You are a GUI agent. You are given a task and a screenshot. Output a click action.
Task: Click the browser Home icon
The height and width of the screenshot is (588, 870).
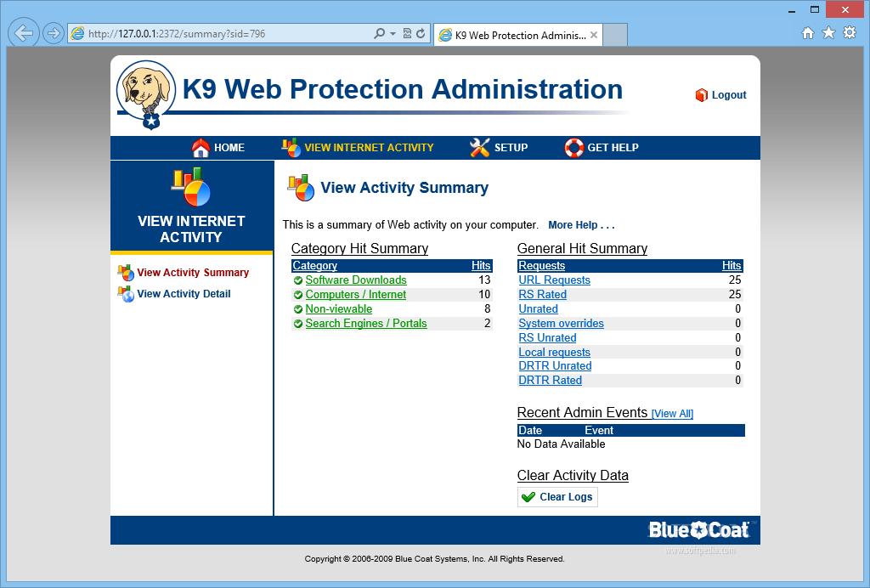pos(808,33)
